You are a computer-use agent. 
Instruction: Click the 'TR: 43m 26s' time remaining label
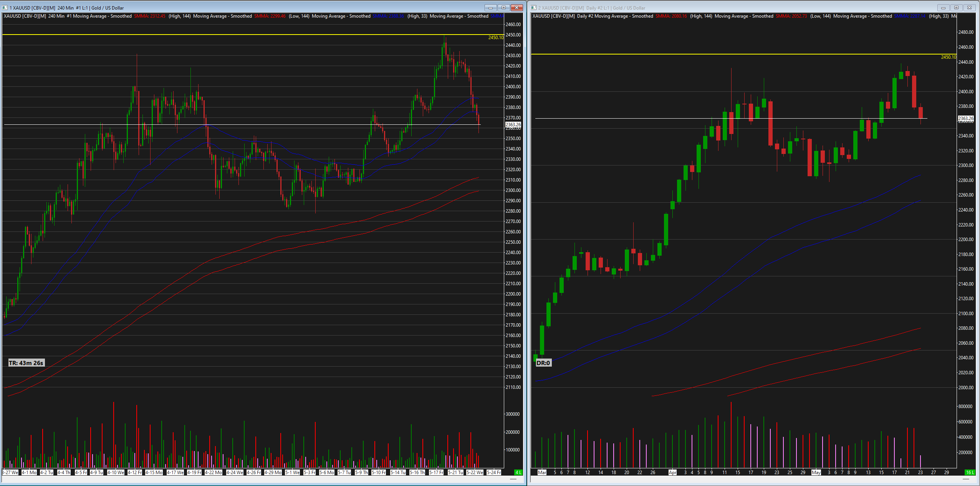click(x=26, y=363)
